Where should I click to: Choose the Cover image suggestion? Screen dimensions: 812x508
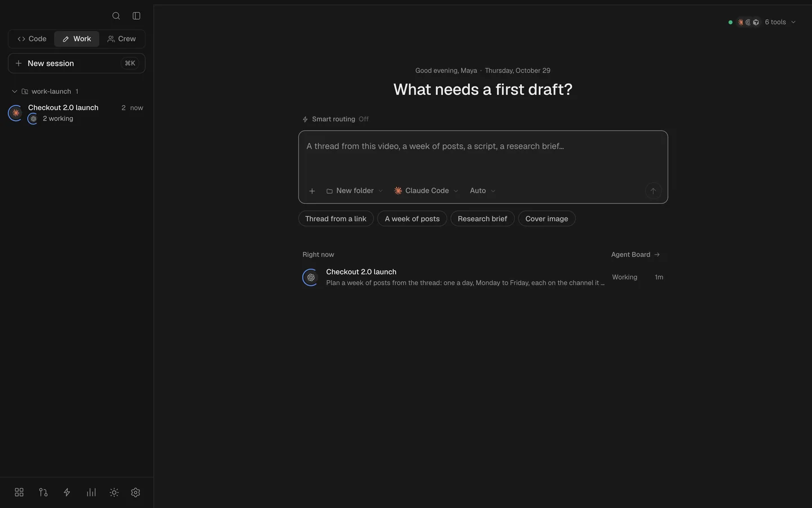[x=547, y=219]
